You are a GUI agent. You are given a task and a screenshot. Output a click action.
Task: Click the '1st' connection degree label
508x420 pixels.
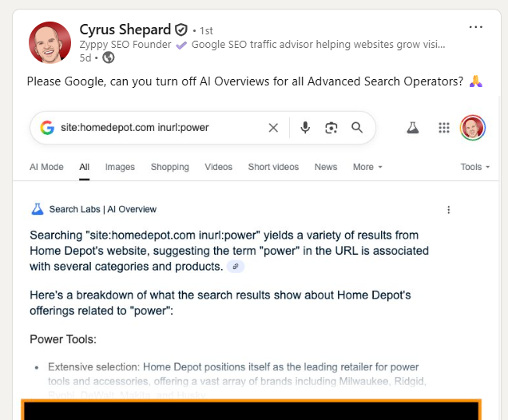(206, 31)
